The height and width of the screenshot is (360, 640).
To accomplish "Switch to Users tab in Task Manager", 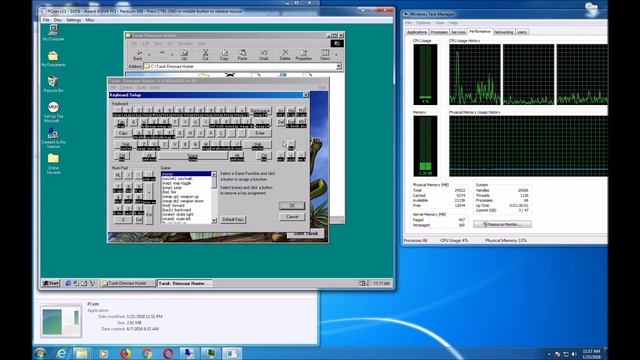I will [x=522, y=32].
